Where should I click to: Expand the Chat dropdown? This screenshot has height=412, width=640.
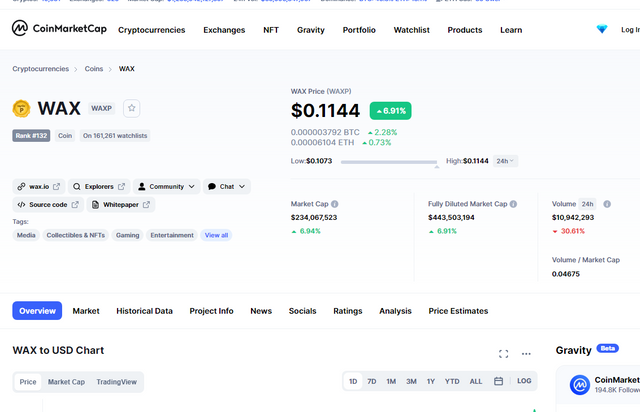coord(227,187)
